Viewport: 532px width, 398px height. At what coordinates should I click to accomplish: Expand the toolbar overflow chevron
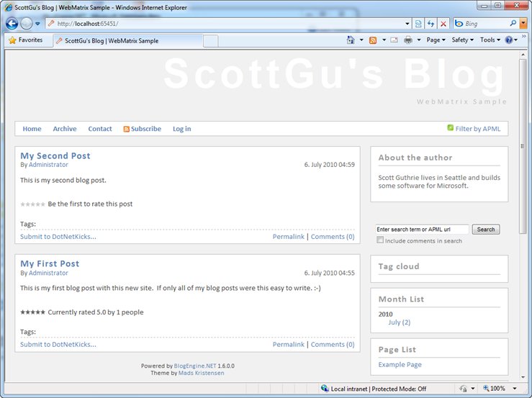tap(524, 36)
